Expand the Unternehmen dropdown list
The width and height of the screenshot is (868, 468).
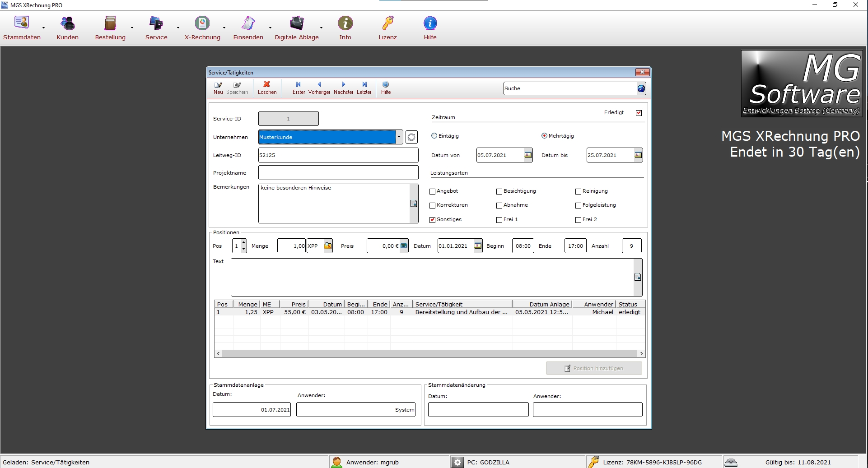click(x=399, y=137)
